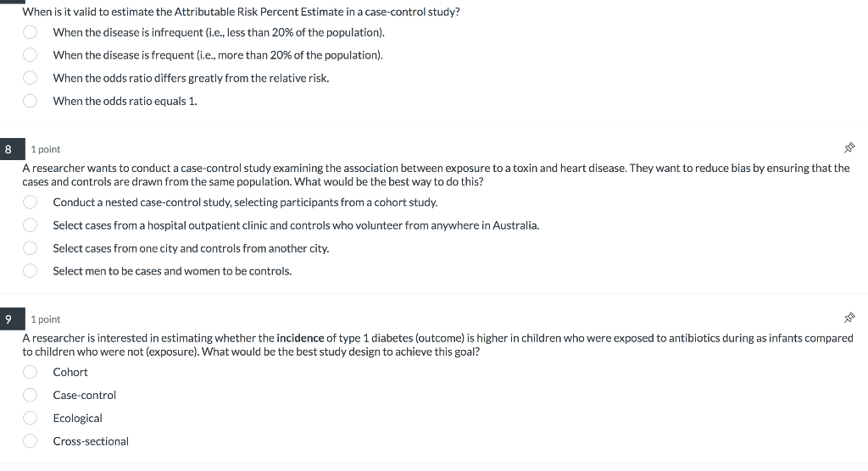The height and width of the screenshot is (471, 868).
Task: Click the 'Cohort' answer label text
Action: pyautogui.click(x=70, y=372)
